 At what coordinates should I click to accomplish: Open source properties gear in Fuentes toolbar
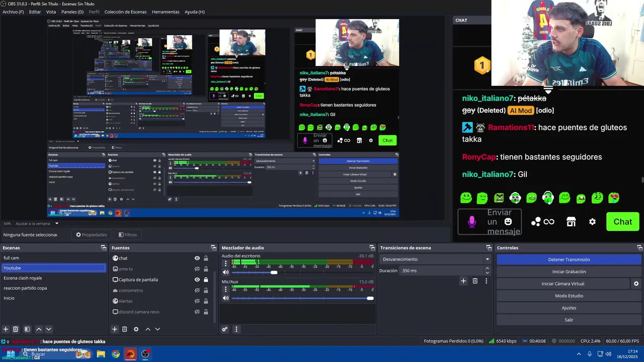click(x=136, y=329)
